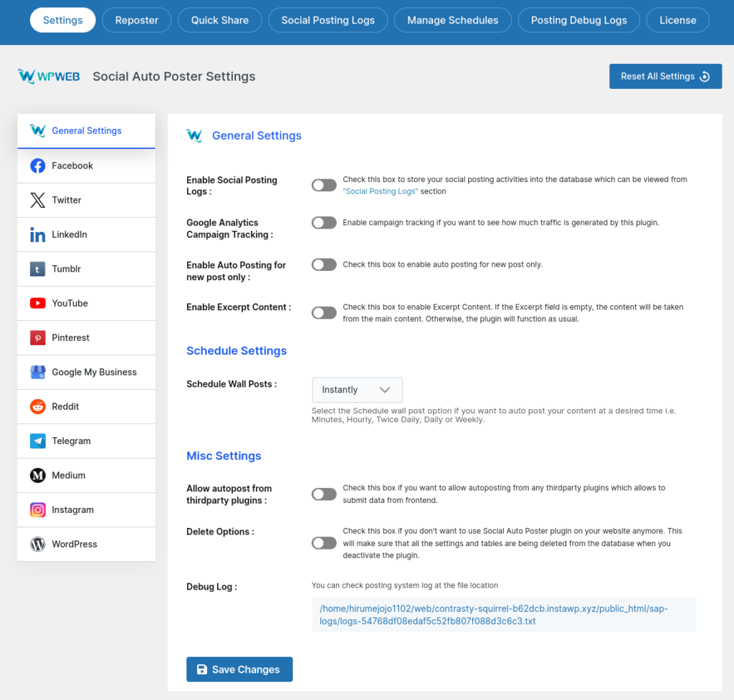Click the Tumblr icon in sidebar

[38, 269]
